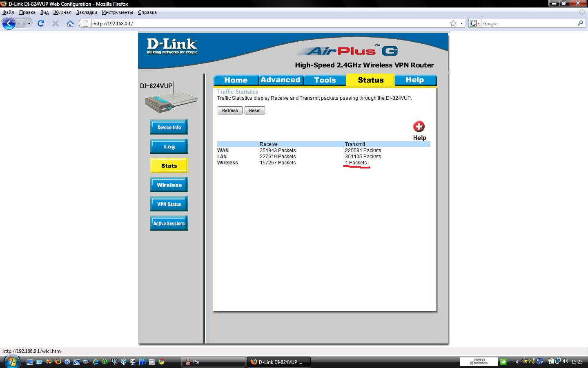Click the green Nero Search arrow button
The image size is (588, 368).
503,362
